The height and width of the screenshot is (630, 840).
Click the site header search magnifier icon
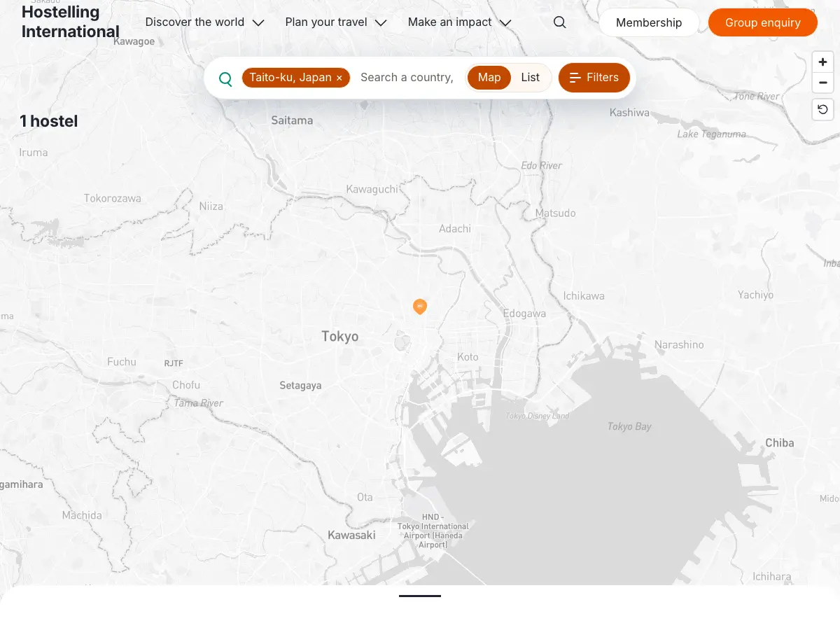click(x=559, y=22)
